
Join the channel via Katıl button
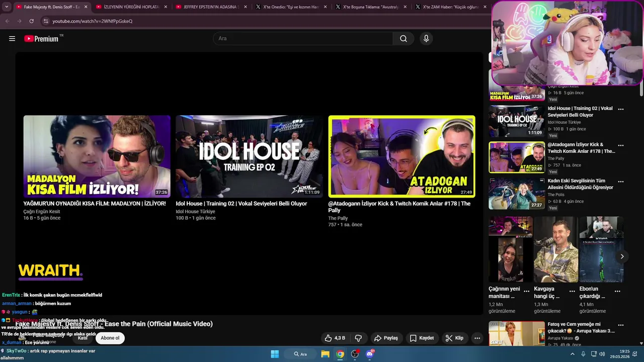[83, 338]
